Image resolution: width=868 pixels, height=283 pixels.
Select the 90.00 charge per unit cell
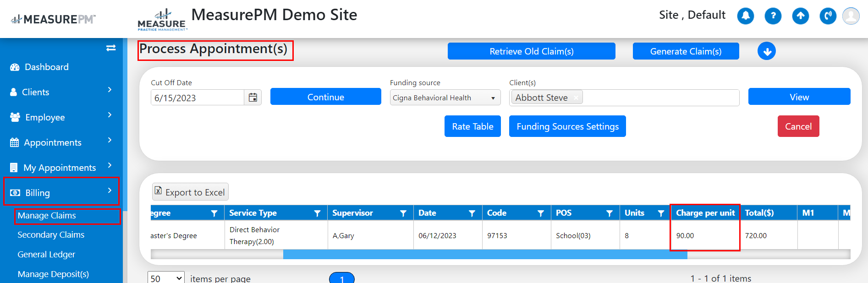pyautogui.click(x=705, y=235)
